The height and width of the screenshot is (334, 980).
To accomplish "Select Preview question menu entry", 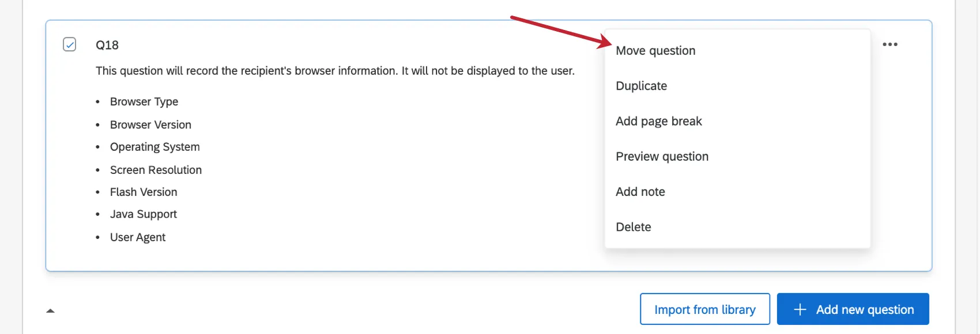I will [x=662, y=157].
